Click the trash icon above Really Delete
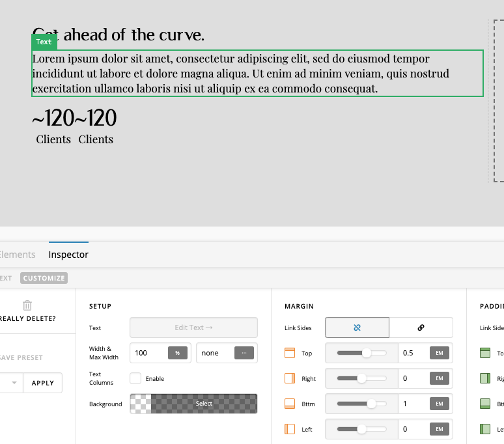504x444 pixels. tap(27, 305)
